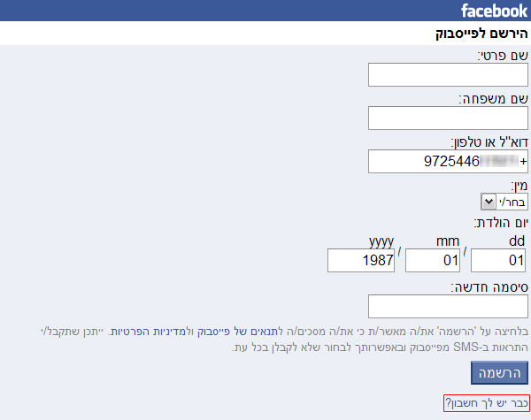Viewport: 531px width, 420px height.
Task: Click the 'שם פרטי' label text
Action: coord(503,56)
